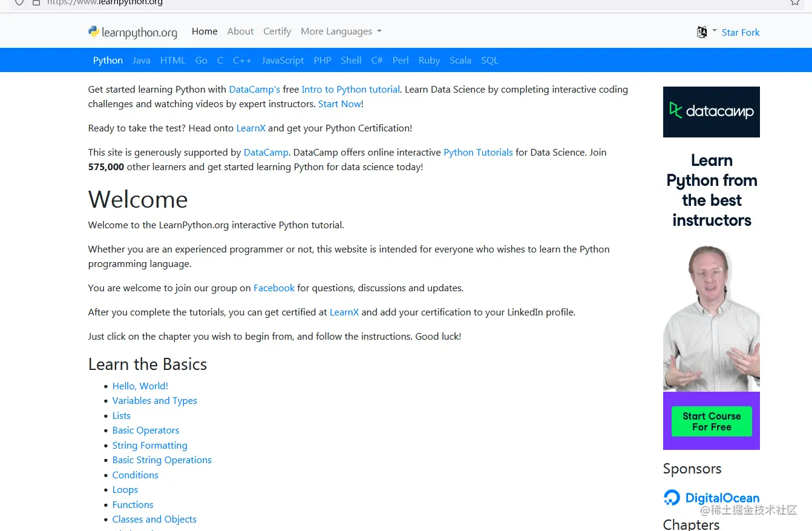Click the DigitalOcean sponsor logo
812x531 pixels.
coord(711,498)
